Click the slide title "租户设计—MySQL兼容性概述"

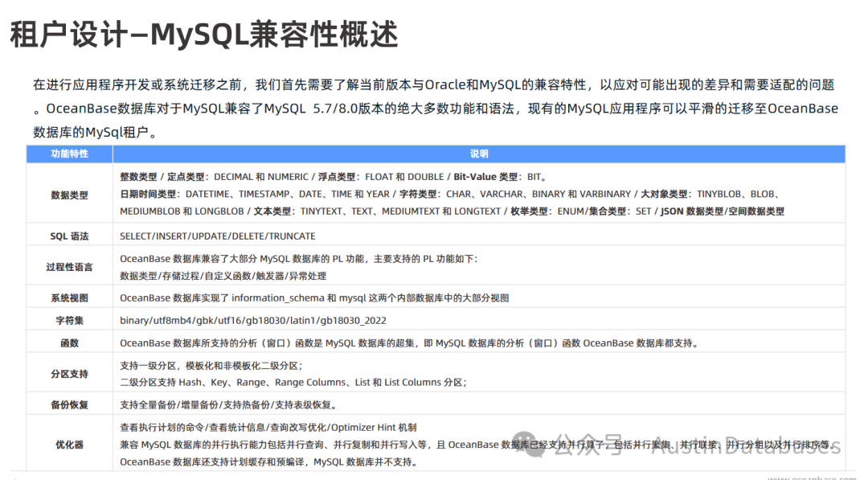[x=203, y=35]
